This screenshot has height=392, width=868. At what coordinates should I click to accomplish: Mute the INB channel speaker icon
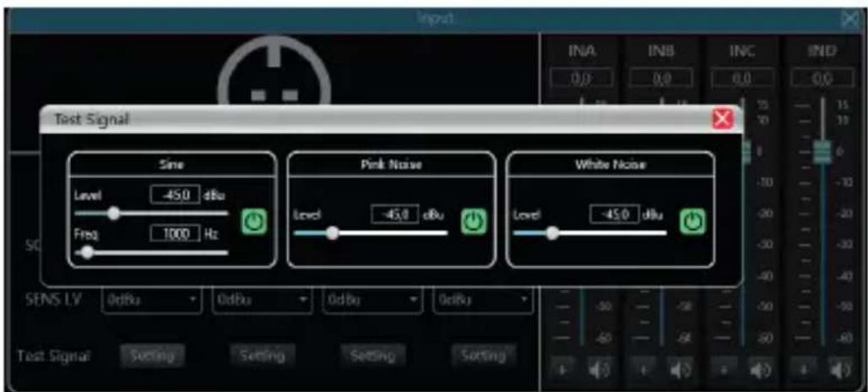coord(681,370)
